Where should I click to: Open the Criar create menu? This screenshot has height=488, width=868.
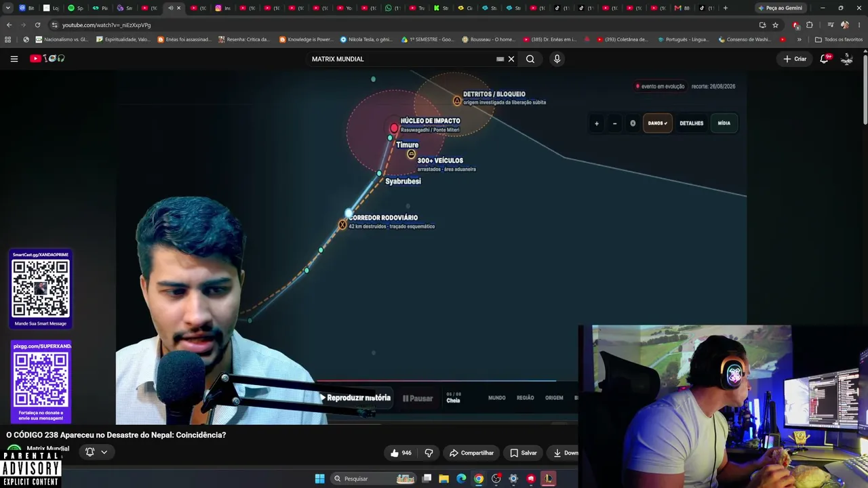click(795, 59)
